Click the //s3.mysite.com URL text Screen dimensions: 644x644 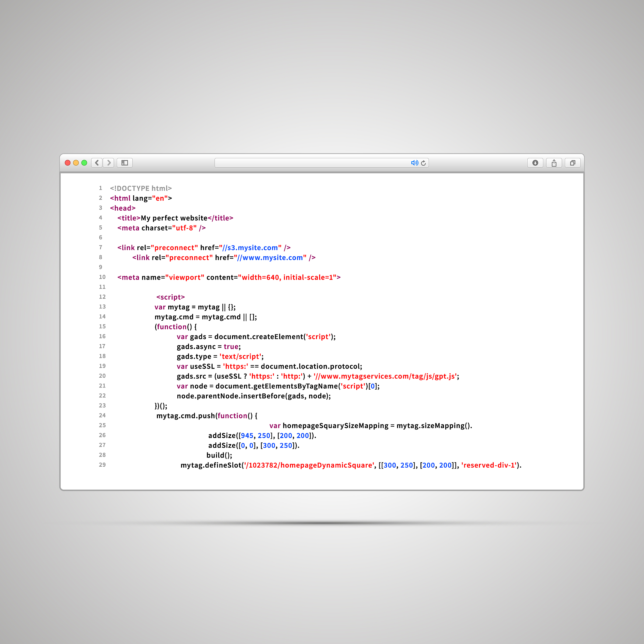pyautogui.click(x=250, y=248)
